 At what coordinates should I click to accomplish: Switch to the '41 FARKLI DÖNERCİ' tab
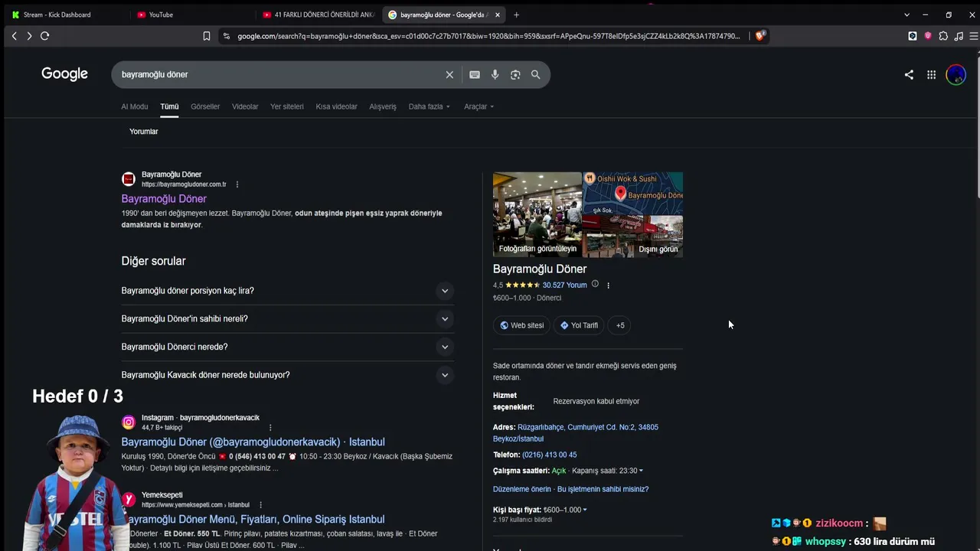318,15
